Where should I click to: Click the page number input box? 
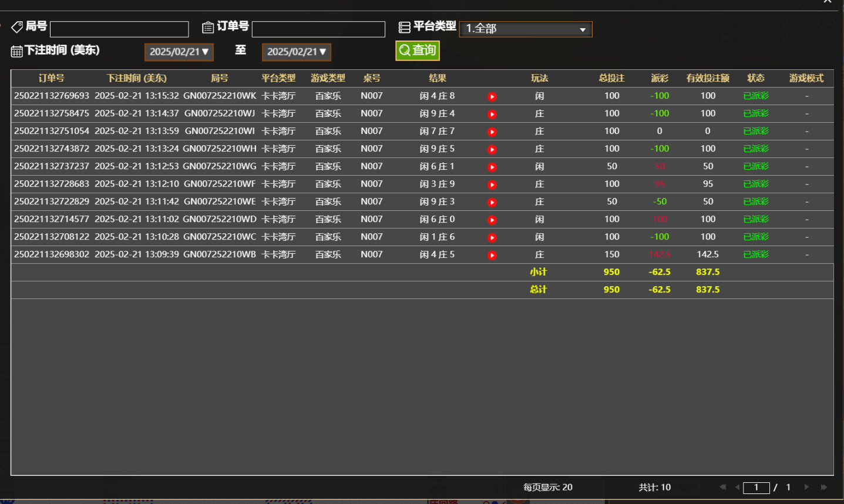756,488
